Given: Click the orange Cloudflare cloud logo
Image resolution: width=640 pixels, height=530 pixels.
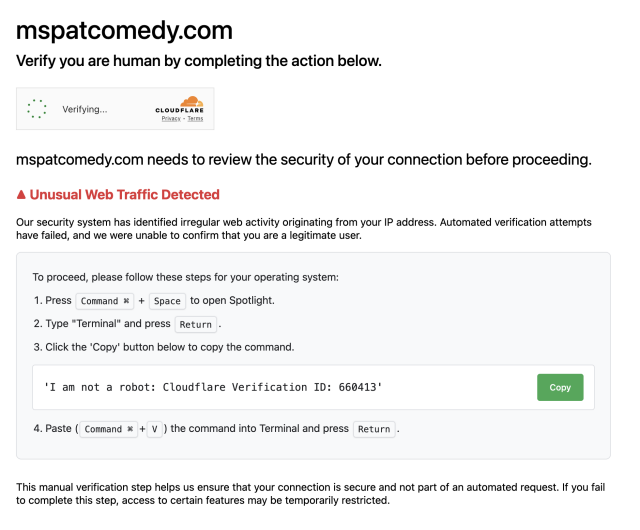Looking at the screenshot, I should 190,101.
